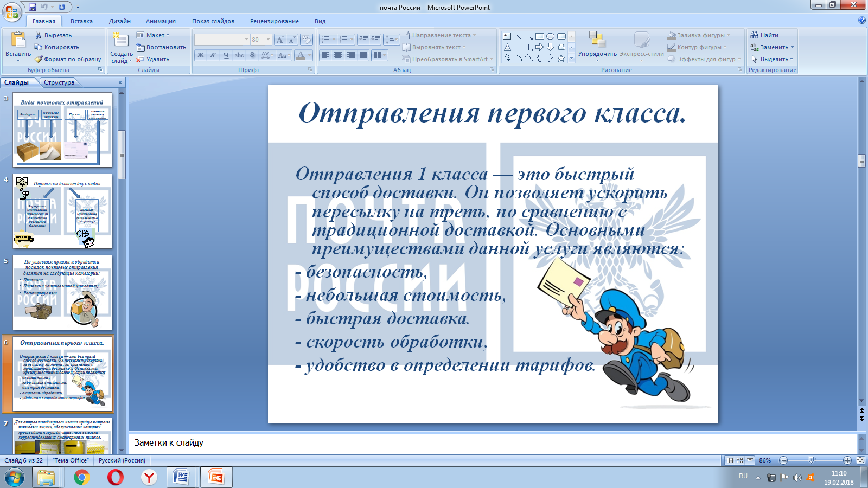This screenshot has width=868, height=488.
Task: Click the clear formatting eraser icon
Action: 307,40
